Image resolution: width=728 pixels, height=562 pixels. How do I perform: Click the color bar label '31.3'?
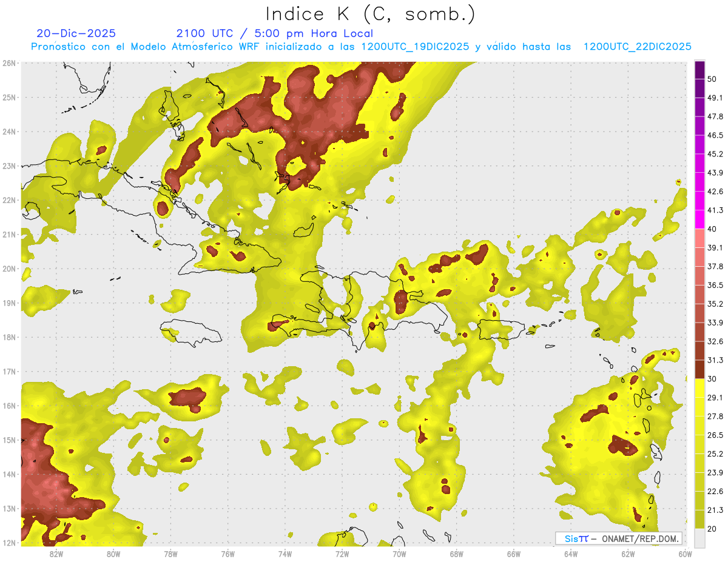[x=715, y=360]
